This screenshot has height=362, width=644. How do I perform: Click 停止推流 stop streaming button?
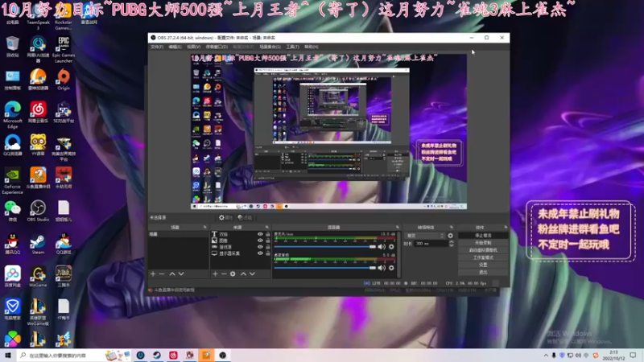(x=483, y=236)
